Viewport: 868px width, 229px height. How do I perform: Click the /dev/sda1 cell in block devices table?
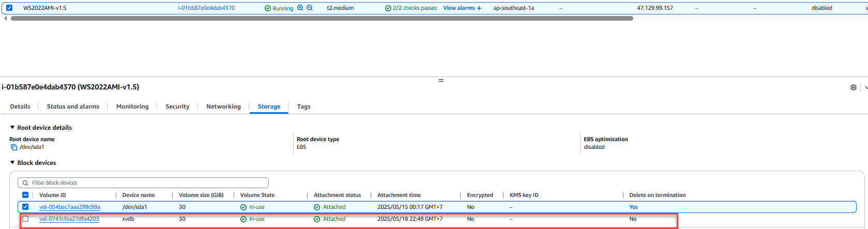pyautogui.click(x=134, y=207)
